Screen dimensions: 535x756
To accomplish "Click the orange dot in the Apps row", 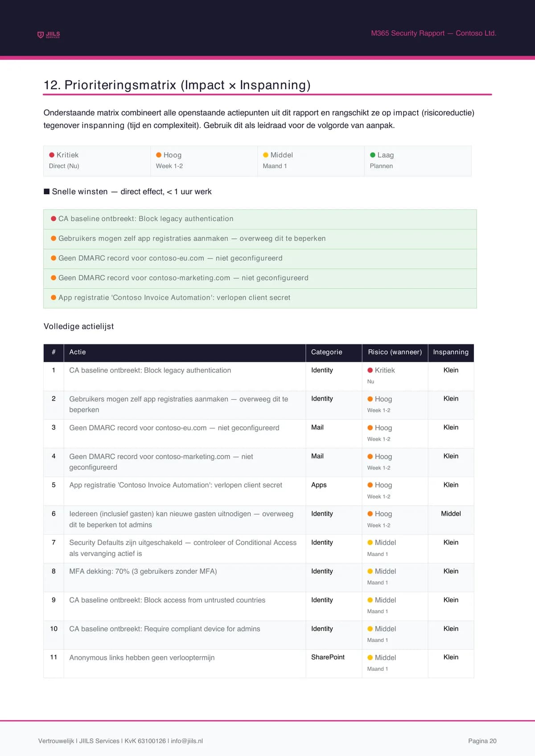I will point(370,485).
